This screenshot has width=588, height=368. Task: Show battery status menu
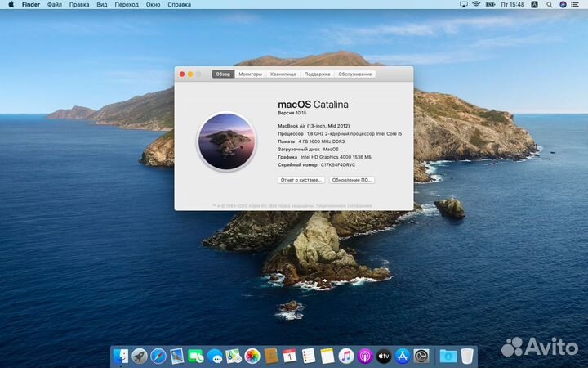490,5
